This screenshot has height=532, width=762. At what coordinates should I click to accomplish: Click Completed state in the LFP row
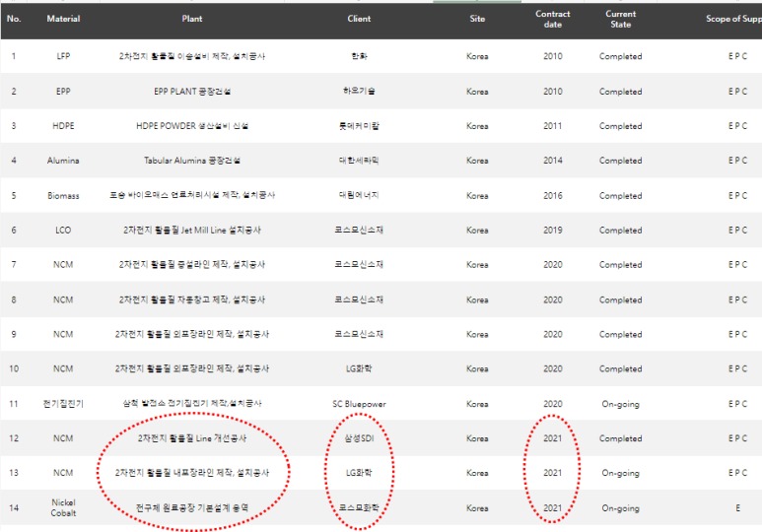point(621,56)
